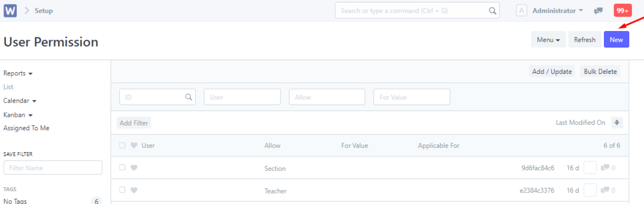This screenshot has width=644, height=204.
Task: Open the Menu dropdown button
Action: (x=548, y=40)
